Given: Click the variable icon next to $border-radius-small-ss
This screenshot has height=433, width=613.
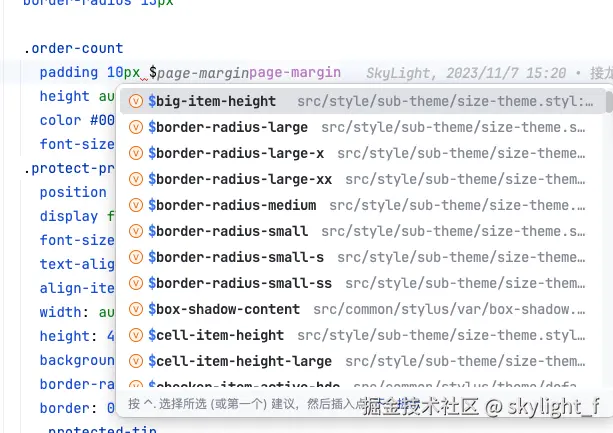Looking at the screenshot, I should click(x=136, y=284).
